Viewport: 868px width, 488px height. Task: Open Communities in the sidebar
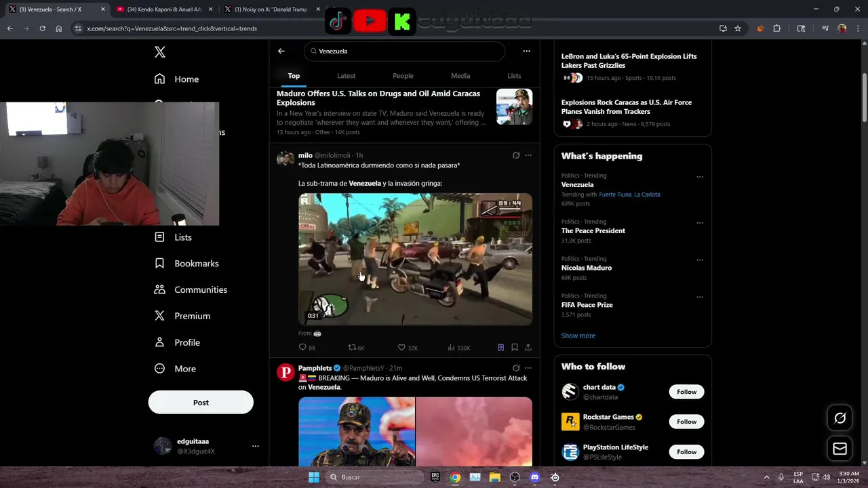click(191, 289)
